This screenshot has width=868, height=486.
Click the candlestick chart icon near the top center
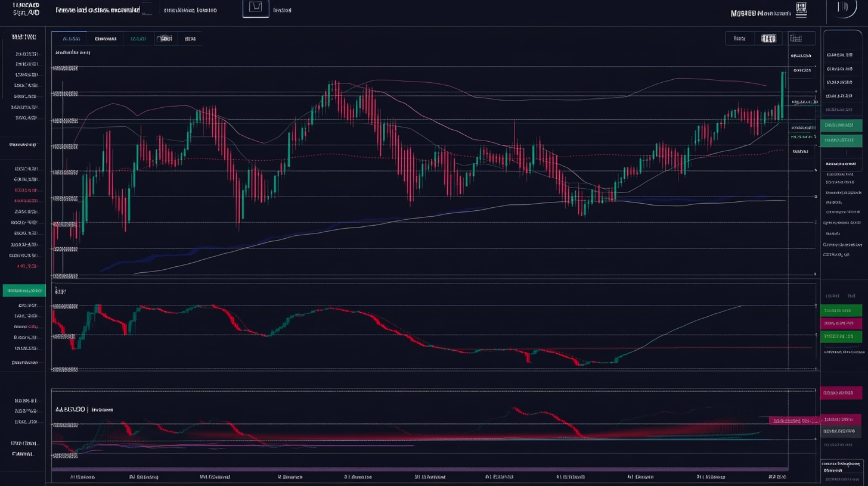click(256, 8)
